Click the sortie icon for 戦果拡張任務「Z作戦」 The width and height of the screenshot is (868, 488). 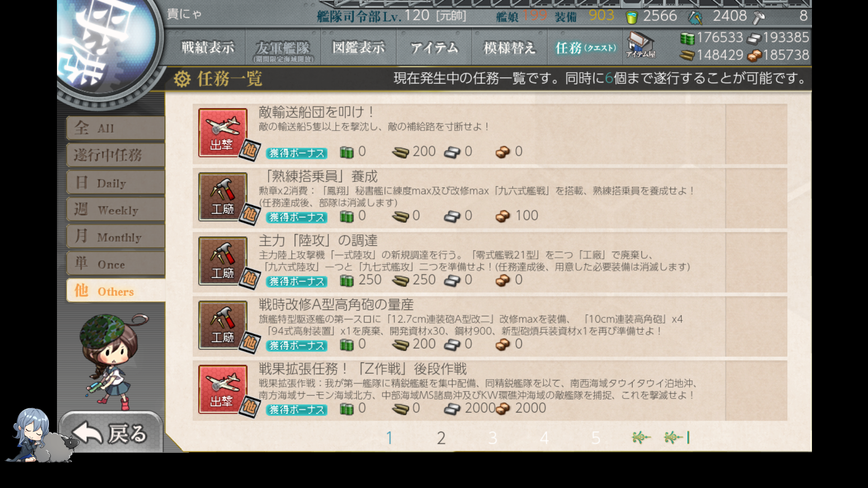pyautogui.click(x=222, y=389)
